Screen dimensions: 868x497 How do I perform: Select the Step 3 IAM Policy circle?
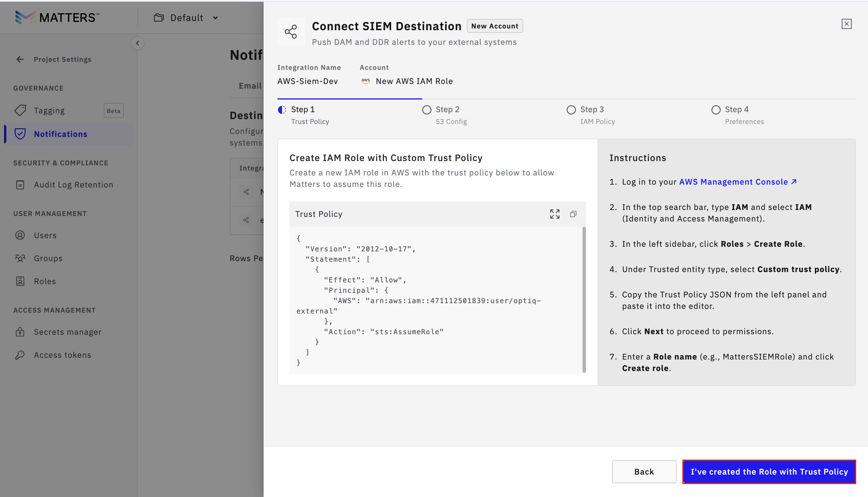click(571, 110)
